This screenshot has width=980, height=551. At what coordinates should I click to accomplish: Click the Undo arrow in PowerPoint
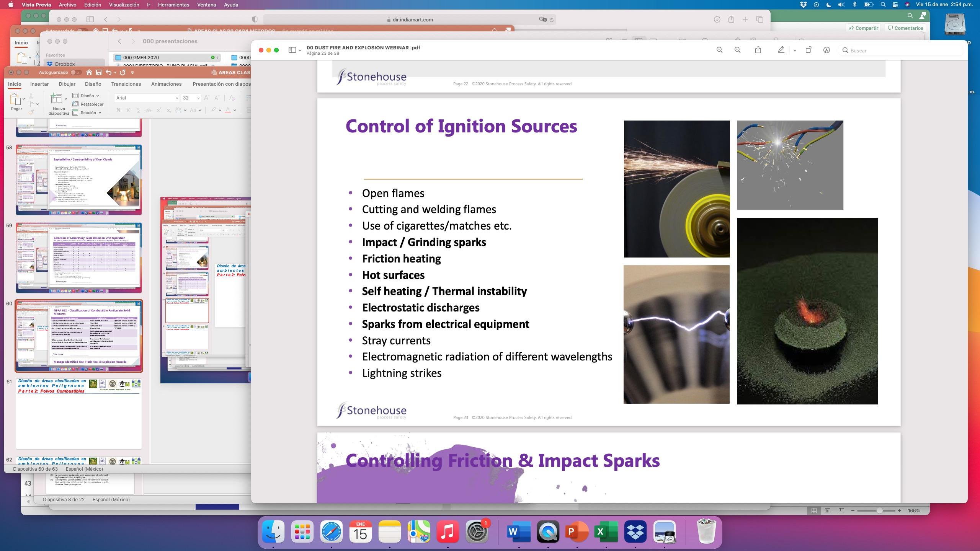click(x=109, y=72)
